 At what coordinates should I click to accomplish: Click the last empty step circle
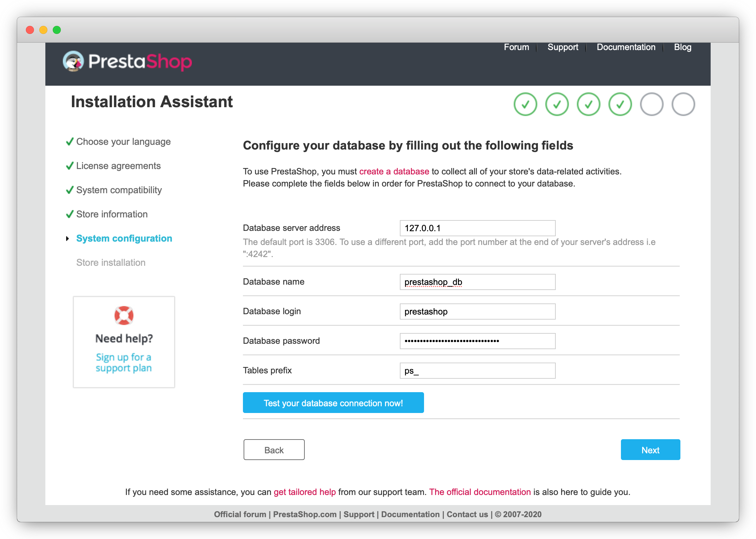click(x=683, y=104)
